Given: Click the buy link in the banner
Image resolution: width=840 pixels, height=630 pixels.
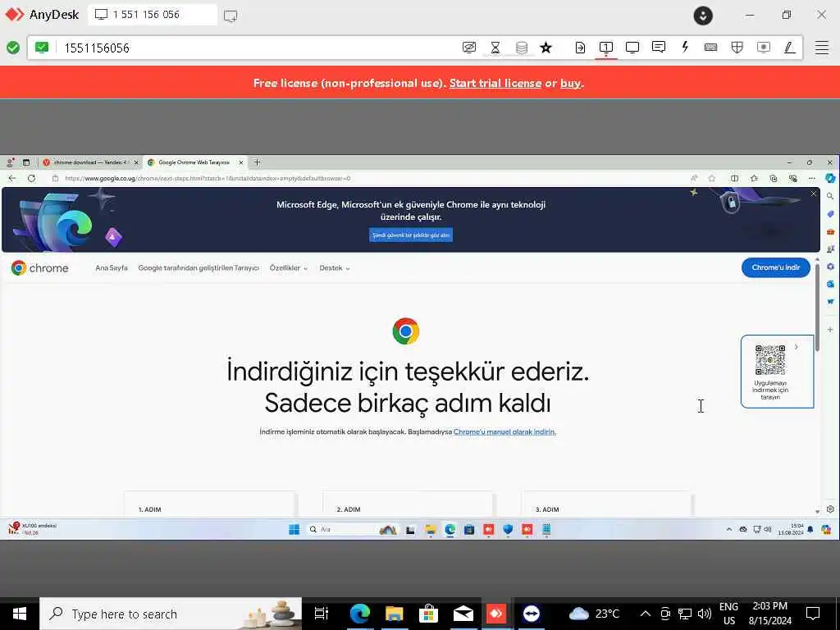Looking at the screenshot, I should (x=571, y=83).
